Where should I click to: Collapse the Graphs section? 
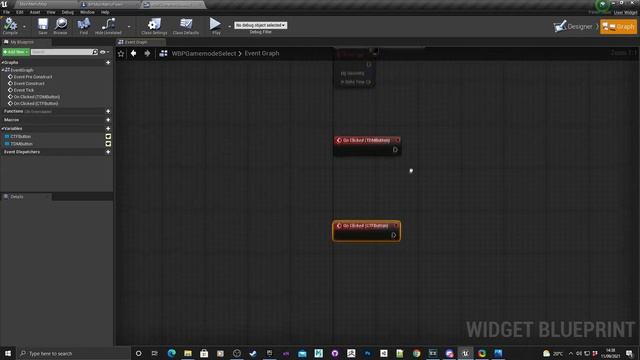coord(3,62)
